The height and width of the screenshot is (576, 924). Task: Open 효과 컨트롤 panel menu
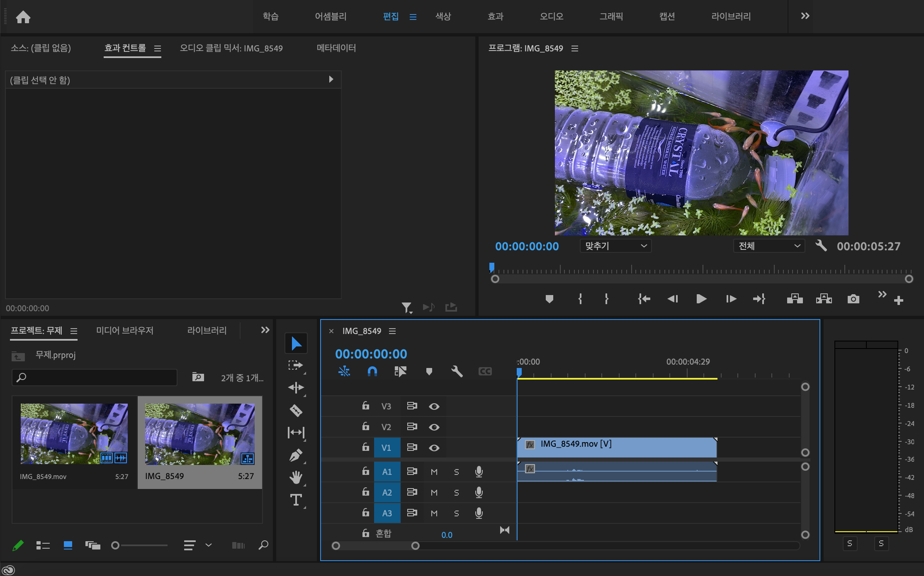click(x=158, y=48)
